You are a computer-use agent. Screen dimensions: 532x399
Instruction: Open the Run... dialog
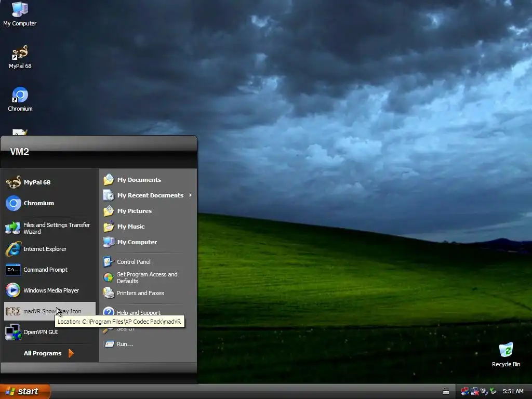point(148,344)
